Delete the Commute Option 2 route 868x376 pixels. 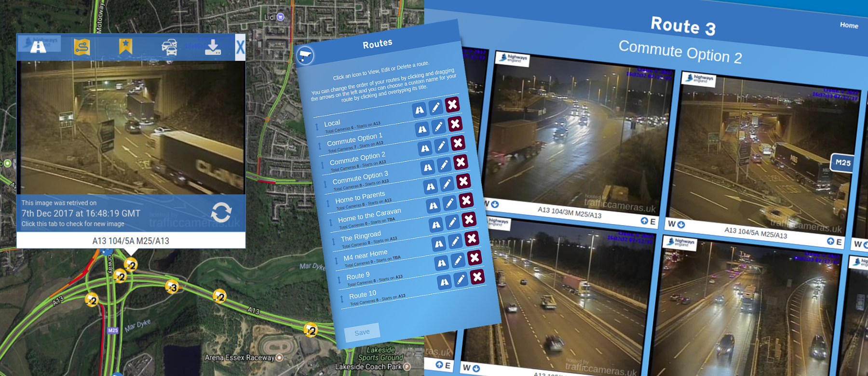point(458,143)
